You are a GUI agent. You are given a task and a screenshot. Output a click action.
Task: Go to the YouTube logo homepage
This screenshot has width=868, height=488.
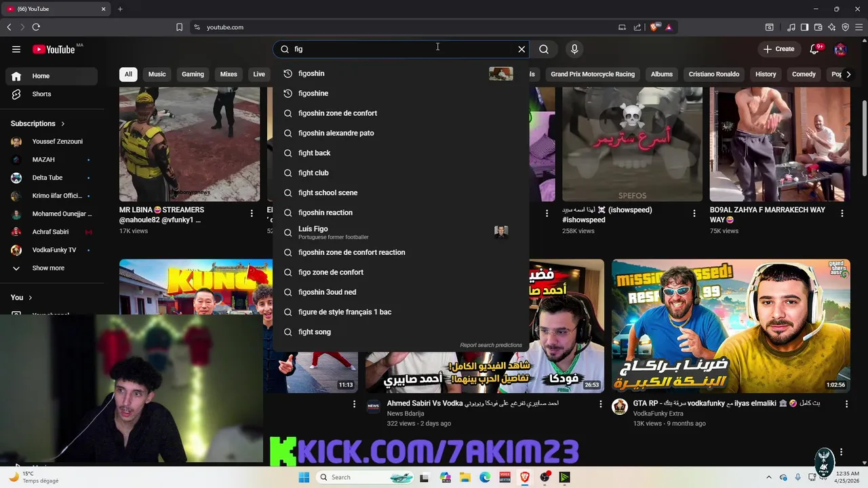click(x=54, y=49)
